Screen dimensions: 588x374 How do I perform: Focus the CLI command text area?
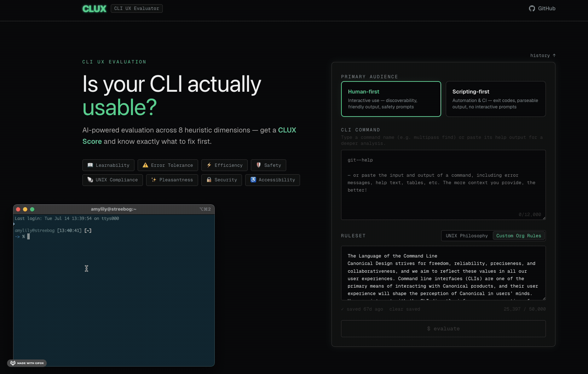443,185
